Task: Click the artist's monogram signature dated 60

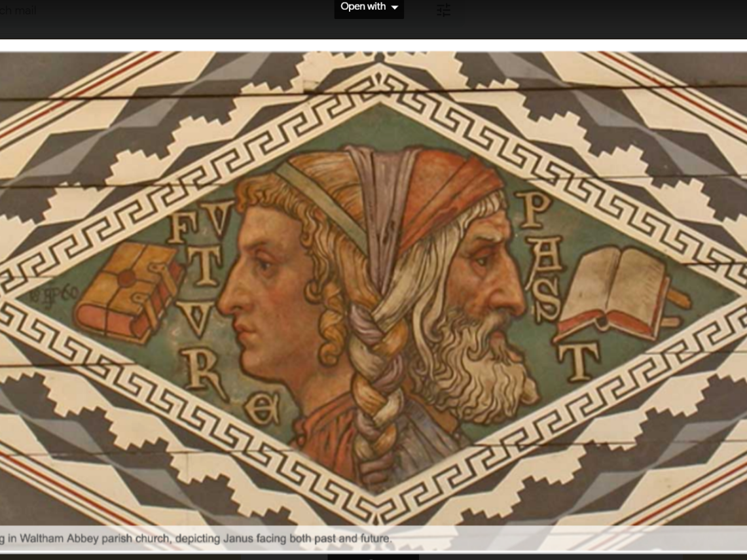Action: [52, 294]
